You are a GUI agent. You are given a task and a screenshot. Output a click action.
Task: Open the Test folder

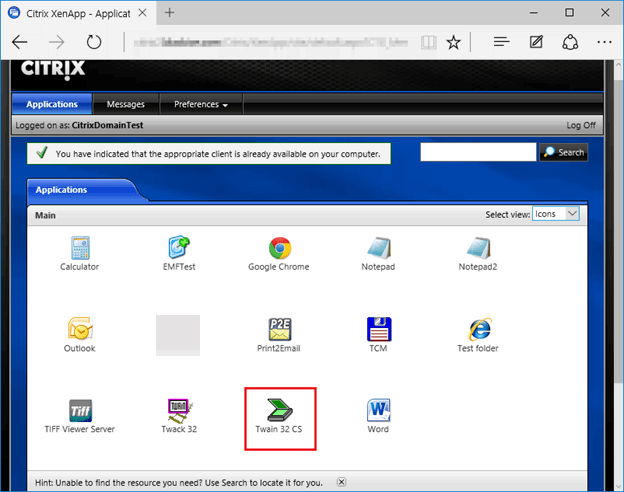click(x=478, y=335)
